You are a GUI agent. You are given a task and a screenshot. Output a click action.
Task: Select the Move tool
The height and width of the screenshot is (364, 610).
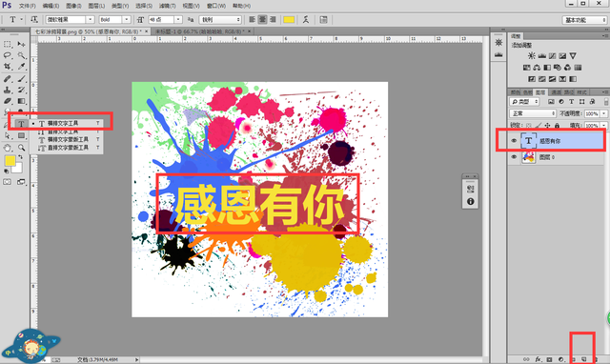pyautogui.click(x=21, y=44)
